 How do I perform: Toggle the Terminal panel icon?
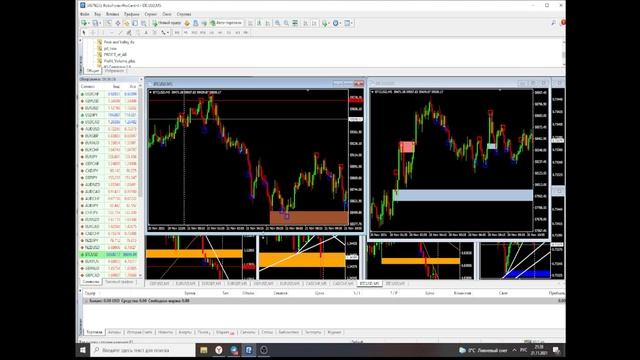[135, 23]
